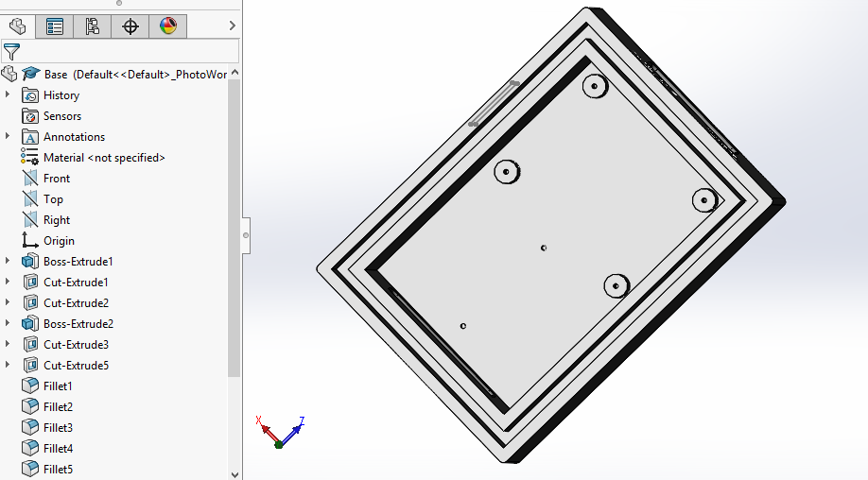Click the Fillet1 feature icon
The image size is (868, 480).
[30, 386]
